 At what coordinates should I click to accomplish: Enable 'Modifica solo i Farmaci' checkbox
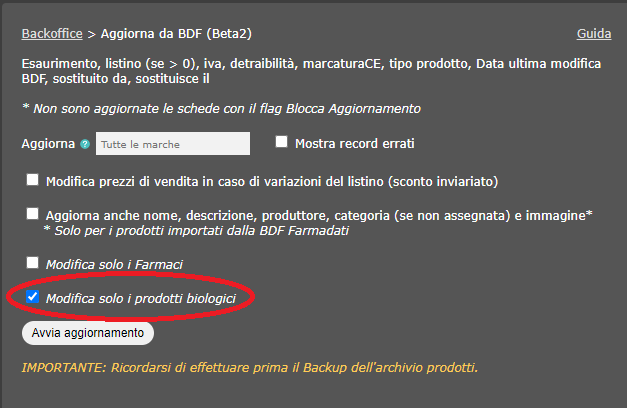33,263
